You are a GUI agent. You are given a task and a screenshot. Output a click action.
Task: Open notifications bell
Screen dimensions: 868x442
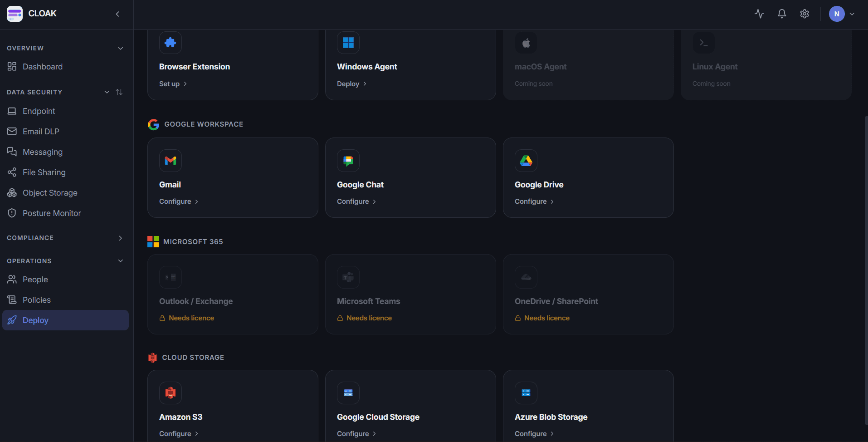click(782, 14)
